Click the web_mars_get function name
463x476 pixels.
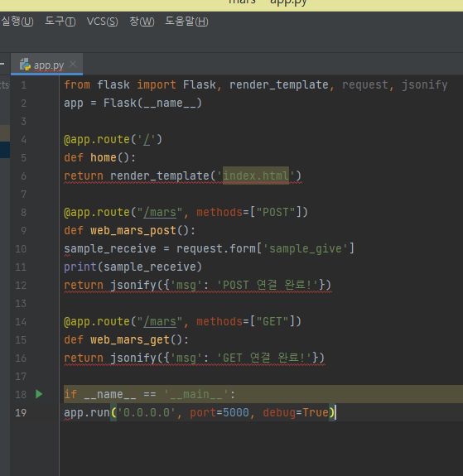click(130, 339)
